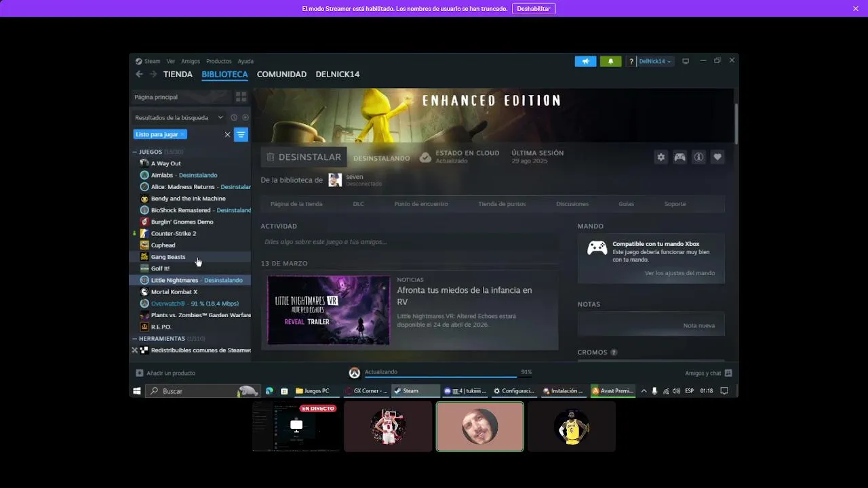Click the cloud status icon

[425, 157]
